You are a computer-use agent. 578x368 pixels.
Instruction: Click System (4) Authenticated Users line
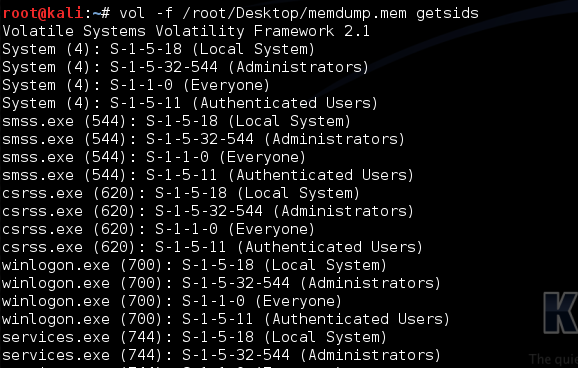[190, 103]
